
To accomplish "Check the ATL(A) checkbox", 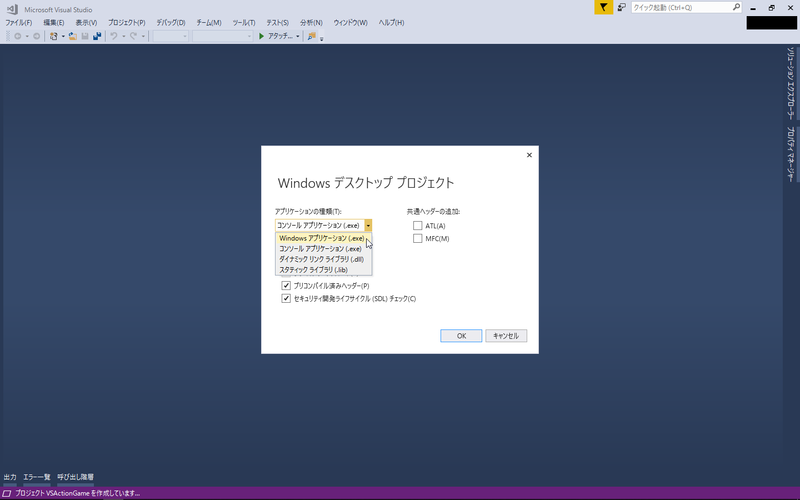I will 417,226.
